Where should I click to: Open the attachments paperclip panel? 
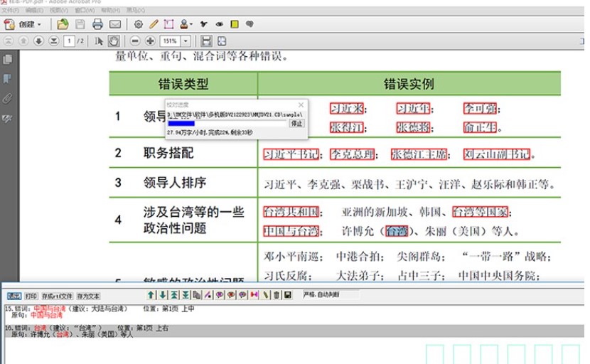click(x=7, y=99)
